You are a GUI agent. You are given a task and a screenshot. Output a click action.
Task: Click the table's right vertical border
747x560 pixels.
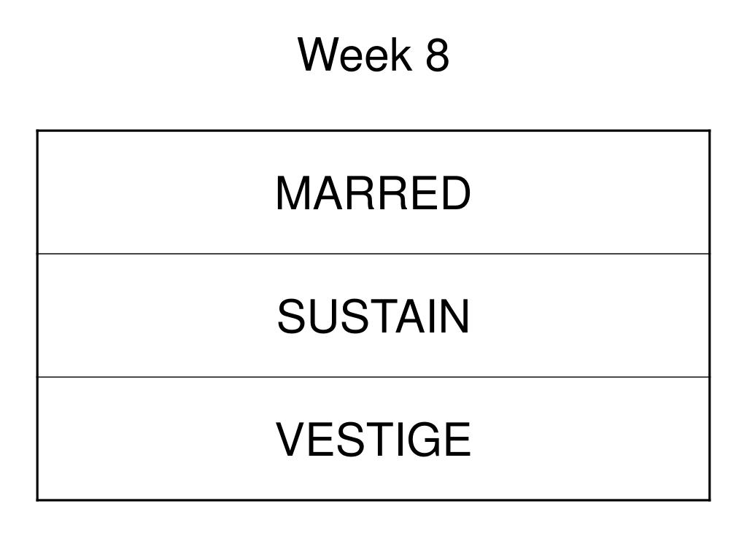point(710,315)
